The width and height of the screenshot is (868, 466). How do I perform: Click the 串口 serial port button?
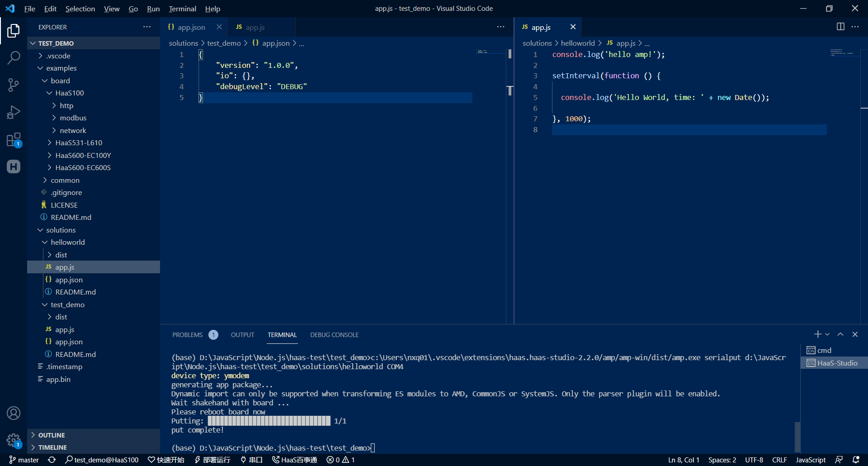tap(251, 460)
